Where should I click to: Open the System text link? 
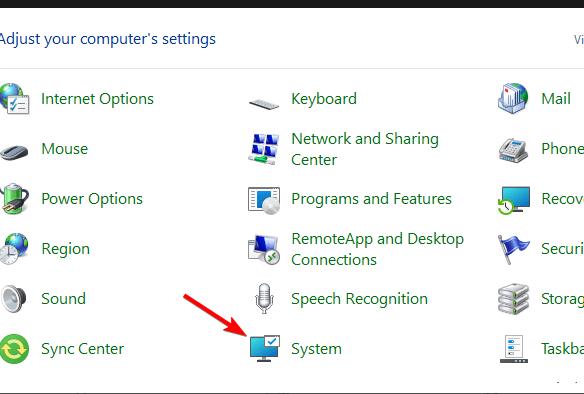coord(316,349)
